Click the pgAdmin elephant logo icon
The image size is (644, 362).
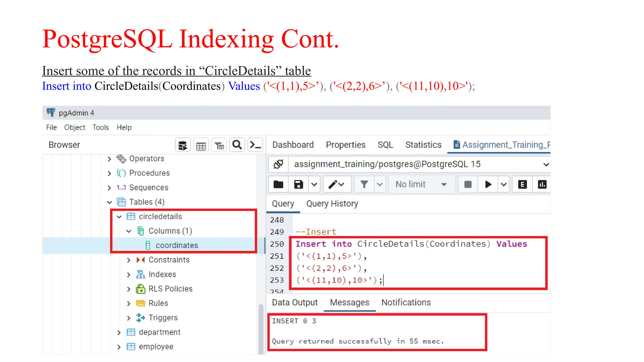click(51, 112)
